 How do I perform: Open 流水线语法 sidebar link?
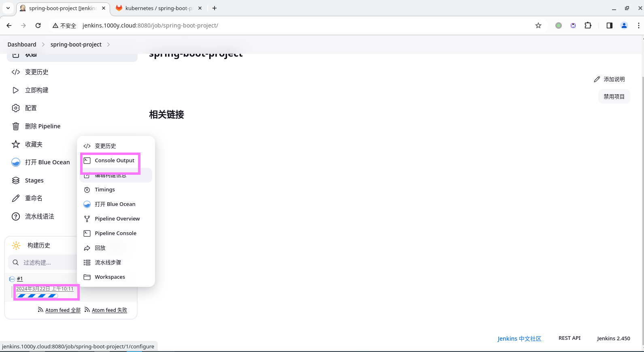[x=40, y=216]
